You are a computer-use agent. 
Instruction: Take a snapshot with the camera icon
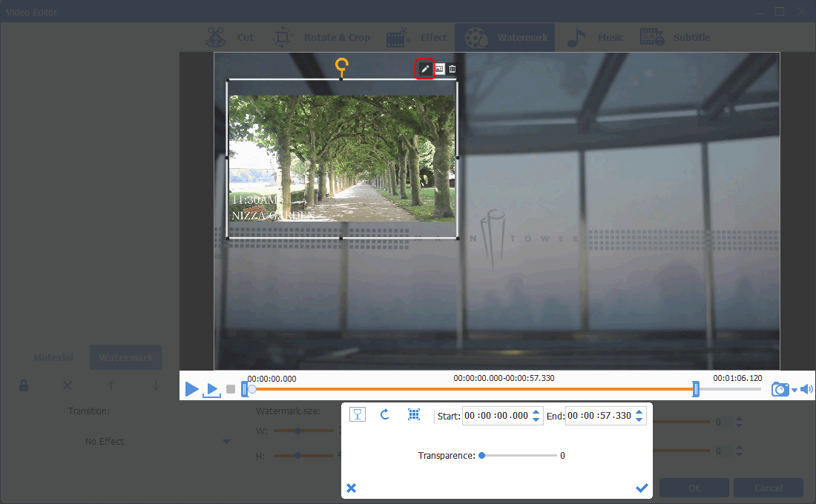780,389
